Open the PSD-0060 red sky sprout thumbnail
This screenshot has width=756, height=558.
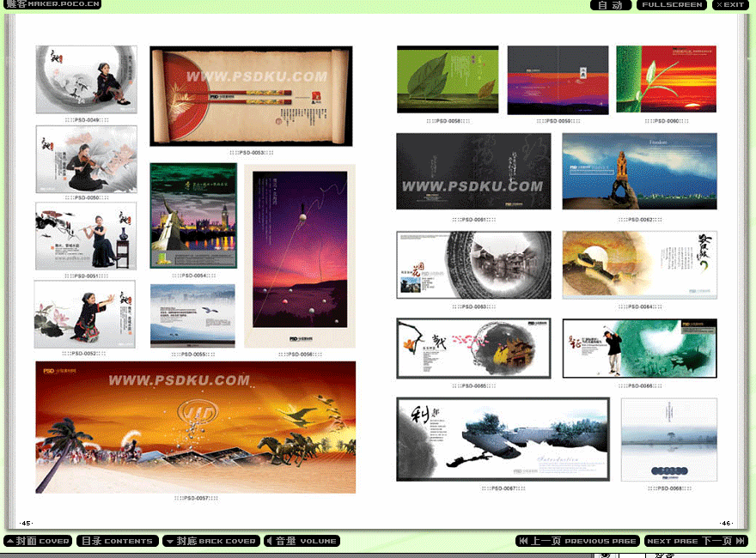click(666, 80)
